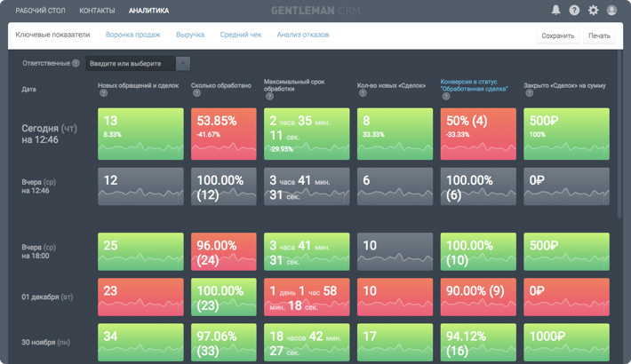Click help icon under Сколько обработано

(x=196, y=93)
